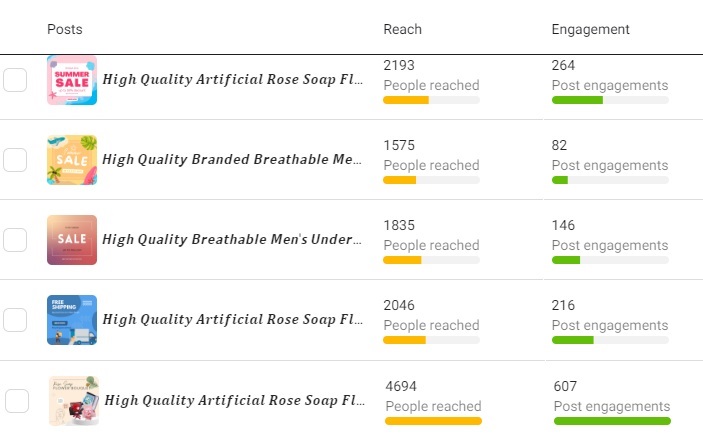Screen dimensions: 703x447
Task: View the Free Shipping post thumbnail
Action: coord(72,320)
